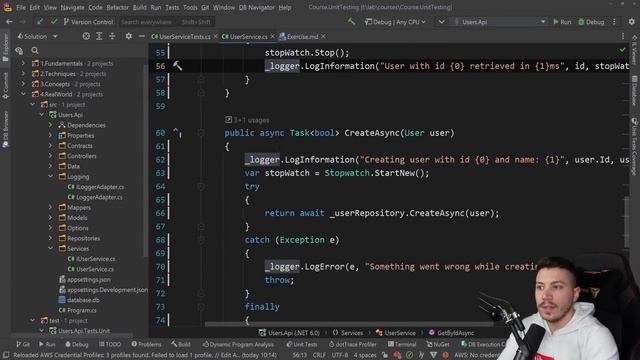The image size is (640, 360).
Task: Expand the Controllers folder
Action: (51, 156)
